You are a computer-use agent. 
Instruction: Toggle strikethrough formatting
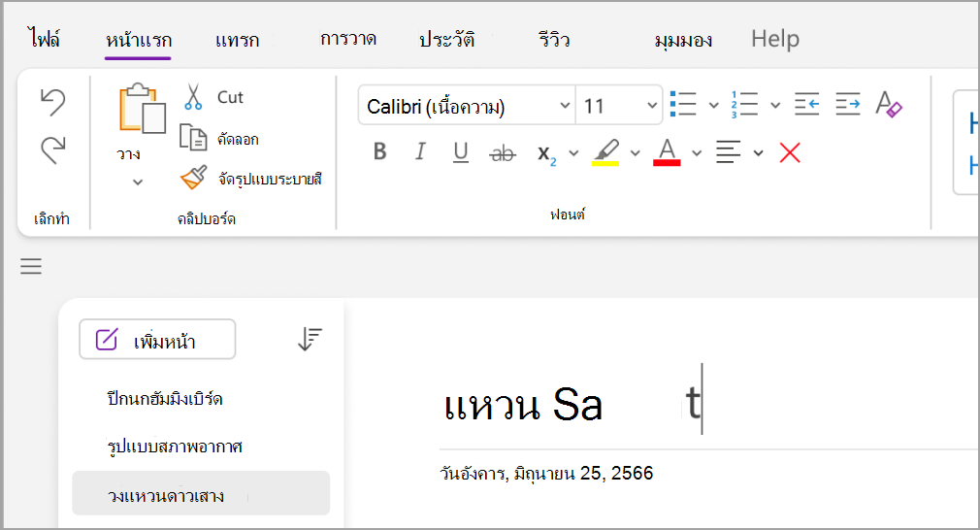[x=503, y=152]
